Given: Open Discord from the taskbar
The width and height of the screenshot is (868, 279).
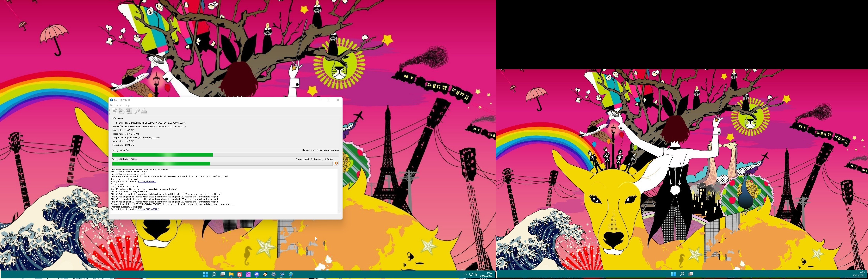Looking at the screenshot, I should pyautogui.click(x=257, y=274).
